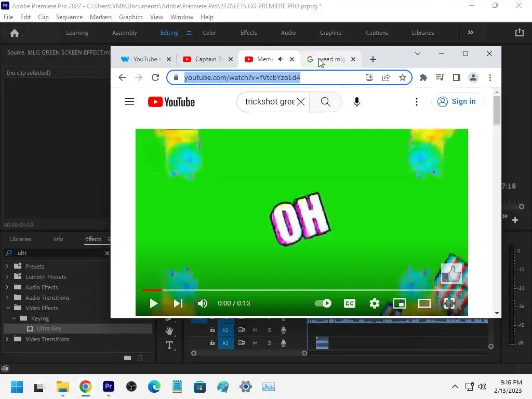Switch to theater mode
Viewport: 532px width, 399px height.
(424, 303)
